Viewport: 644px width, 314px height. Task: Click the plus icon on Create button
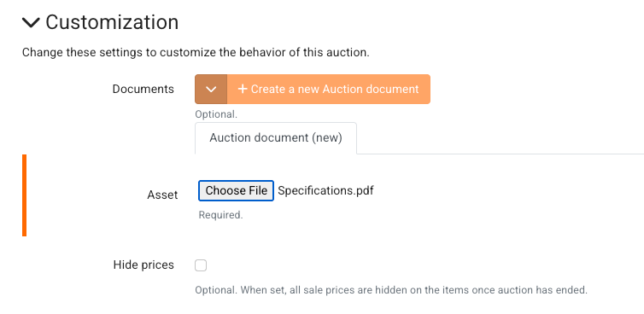243,89
